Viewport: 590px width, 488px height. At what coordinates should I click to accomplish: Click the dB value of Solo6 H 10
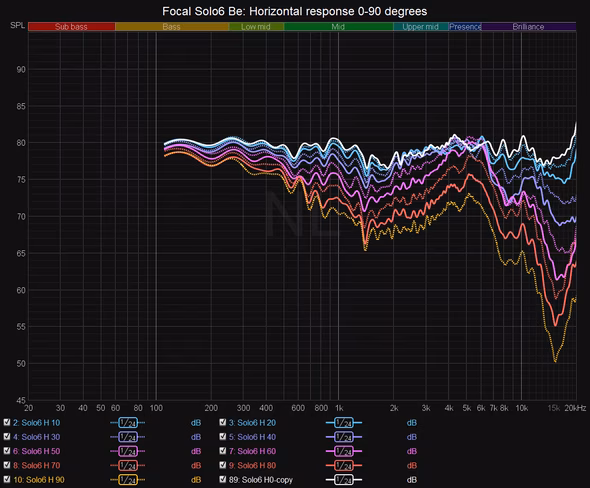pos(196,423)
